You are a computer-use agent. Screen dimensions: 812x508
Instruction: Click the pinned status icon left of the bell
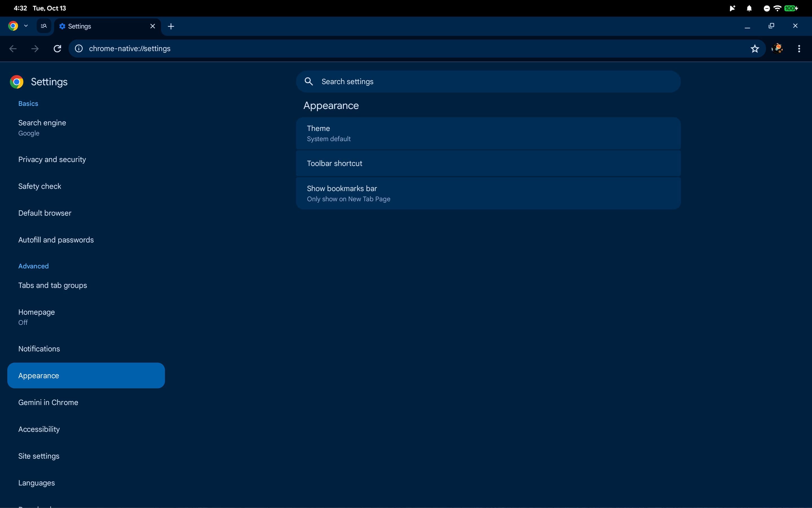pyautogui.click(x=732, y=8)
